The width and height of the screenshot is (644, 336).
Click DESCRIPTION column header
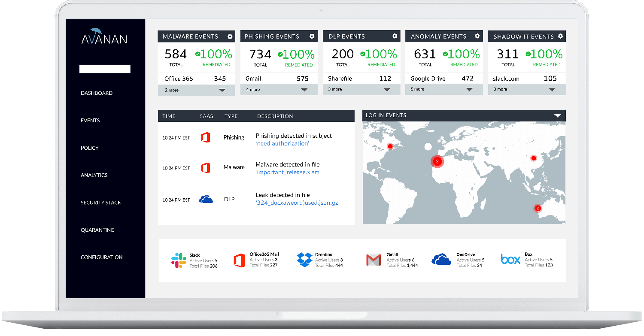[x=275, y=116]
